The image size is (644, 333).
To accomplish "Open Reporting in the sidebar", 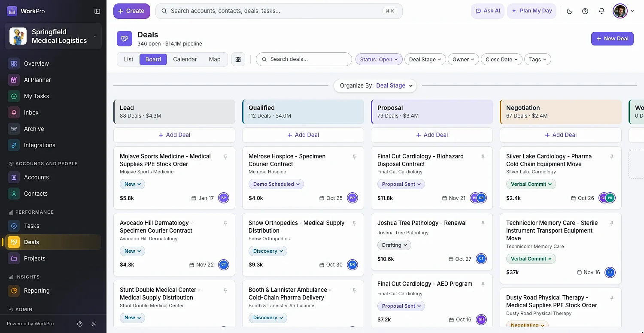I will coord(53,291).
